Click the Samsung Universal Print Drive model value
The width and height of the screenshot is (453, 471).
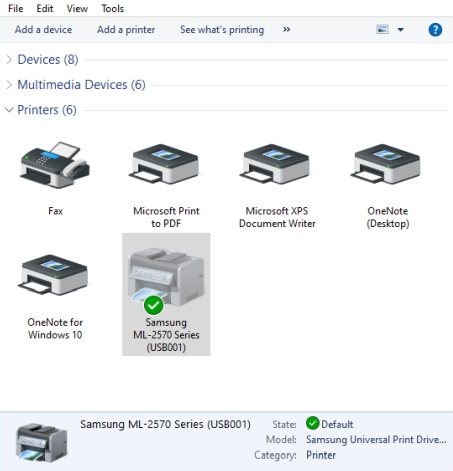[x=376, y=440]
